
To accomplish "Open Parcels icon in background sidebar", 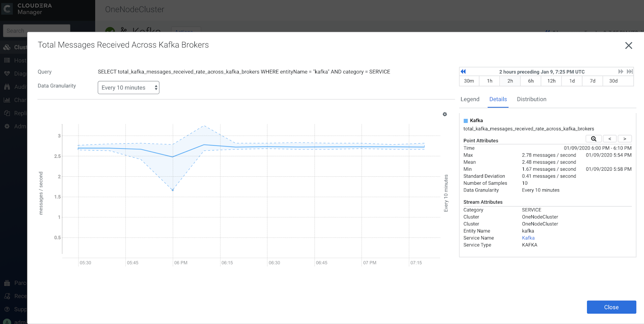I will 7,283.
